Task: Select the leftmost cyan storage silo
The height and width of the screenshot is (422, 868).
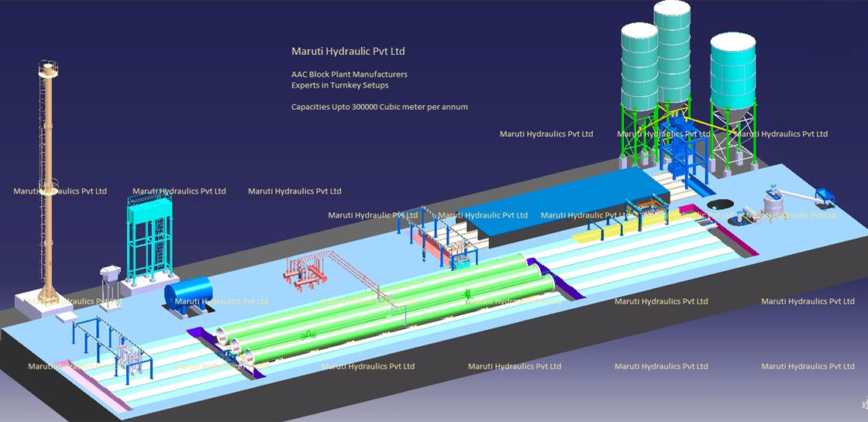Action: (639, 62)
